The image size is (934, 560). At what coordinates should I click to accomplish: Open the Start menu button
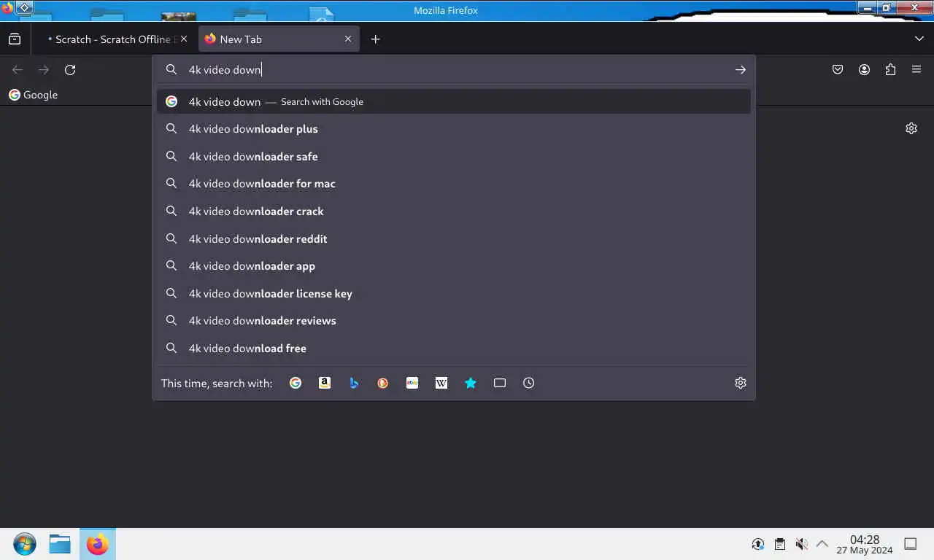24,544
